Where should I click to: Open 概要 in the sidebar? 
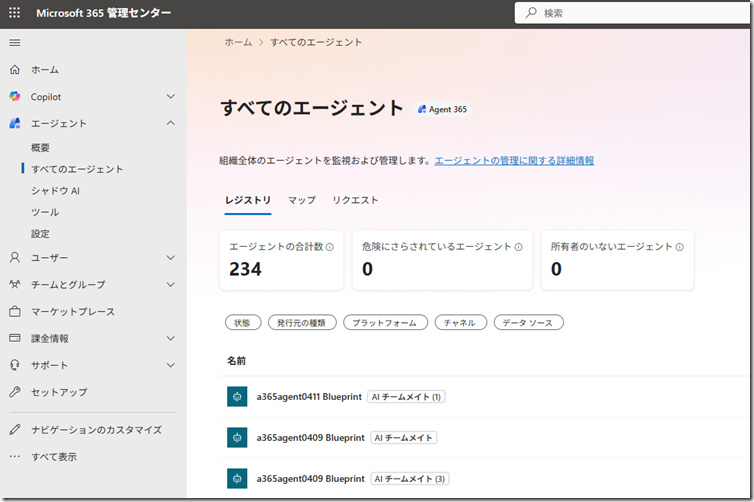tap(40, 148)
